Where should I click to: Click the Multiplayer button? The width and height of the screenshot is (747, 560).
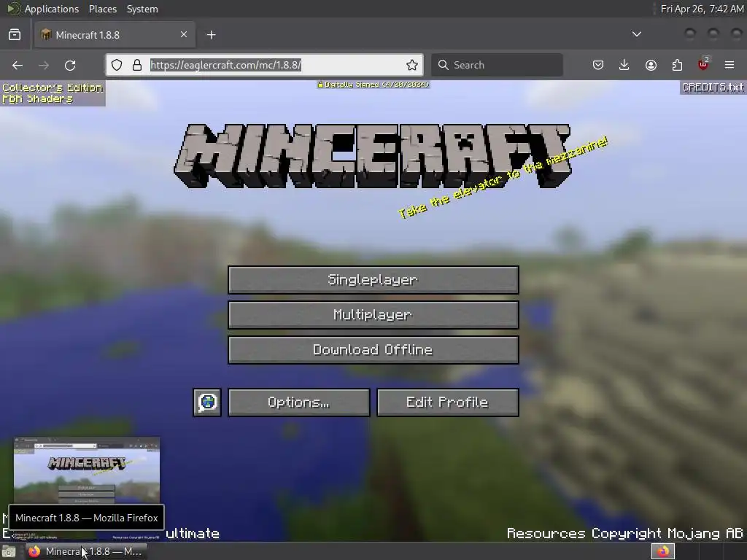(x=373, y=315)
